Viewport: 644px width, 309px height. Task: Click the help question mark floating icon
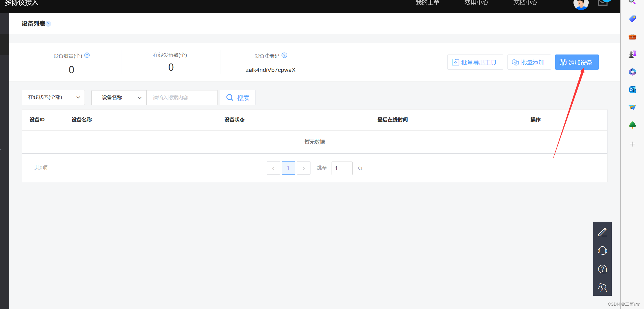click(x=602, y=269)
